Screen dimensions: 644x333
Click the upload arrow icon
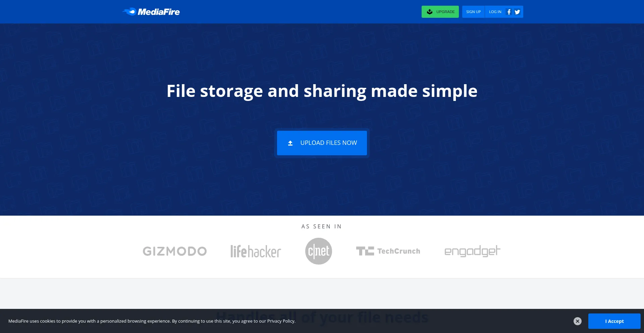290,143
